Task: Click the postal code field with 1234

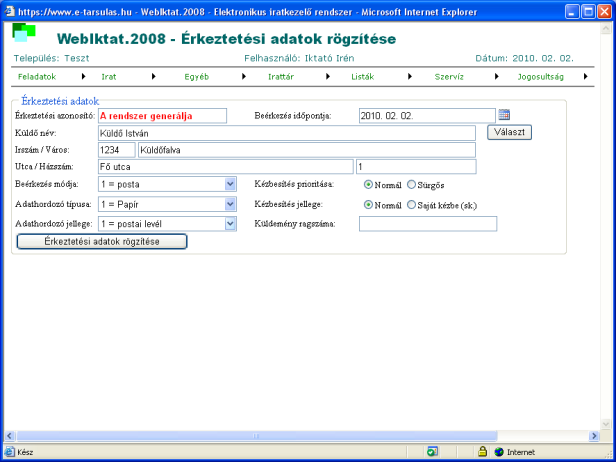Action: pos(117,150)
